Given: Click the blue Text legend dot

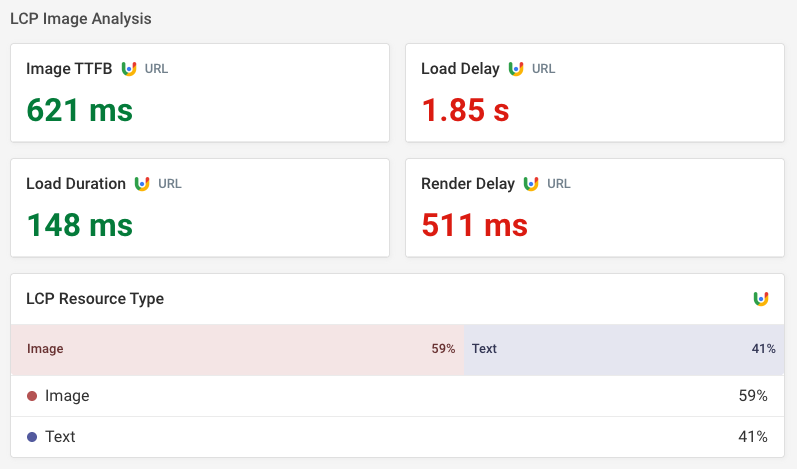Looking at the screenshot, I should [x=32, y=437].
